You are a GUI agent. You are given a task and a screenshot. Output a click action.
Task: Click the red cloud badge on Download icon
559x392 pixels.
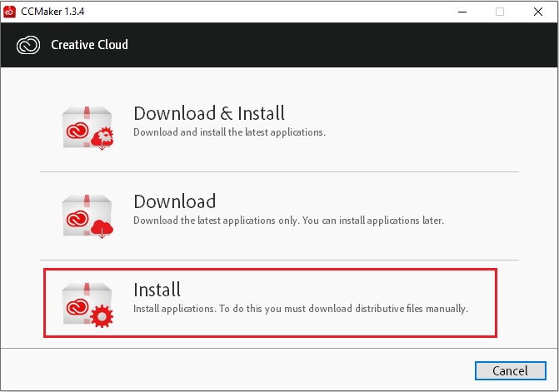tap(102, 227)
